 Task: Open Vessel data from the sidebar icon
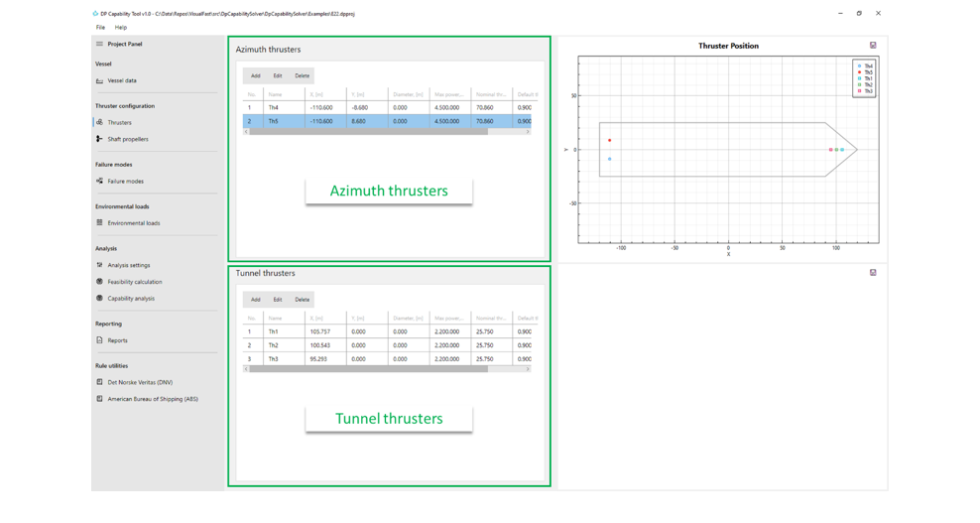pos(99,80)
